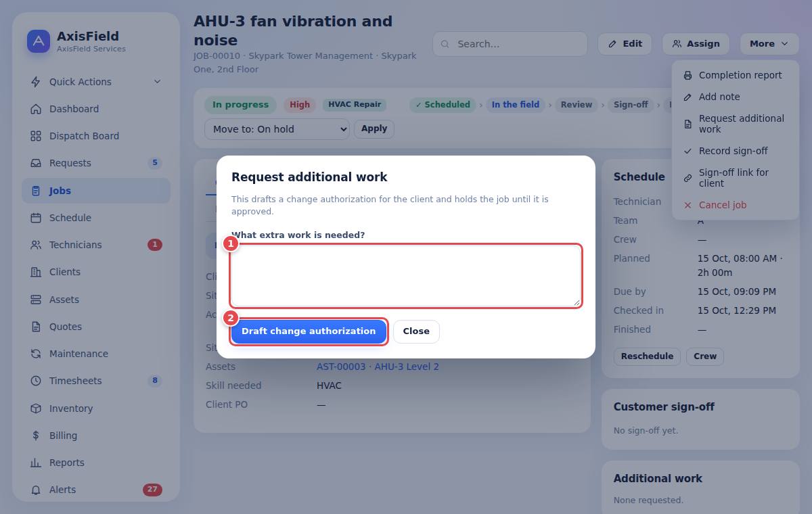Viewport: 812px width, 514px height.
Task: Open Billing dollar icon
Action: (x=36, y=436)
